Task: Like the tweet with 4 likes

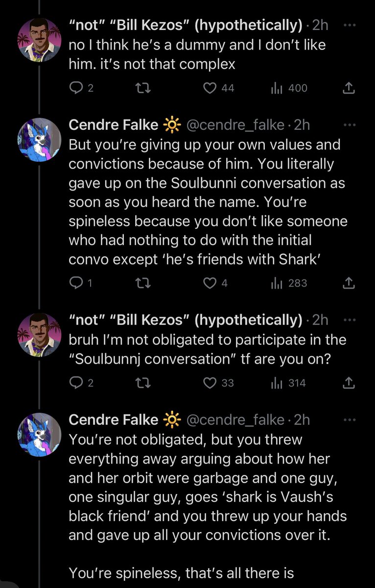Action: coord(210,283)
